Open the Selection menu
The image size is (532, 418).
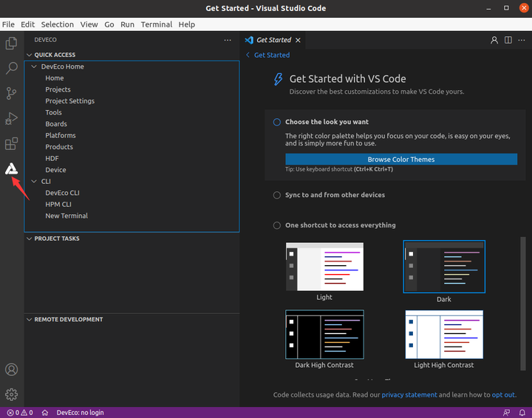click(x=57, y=24)
